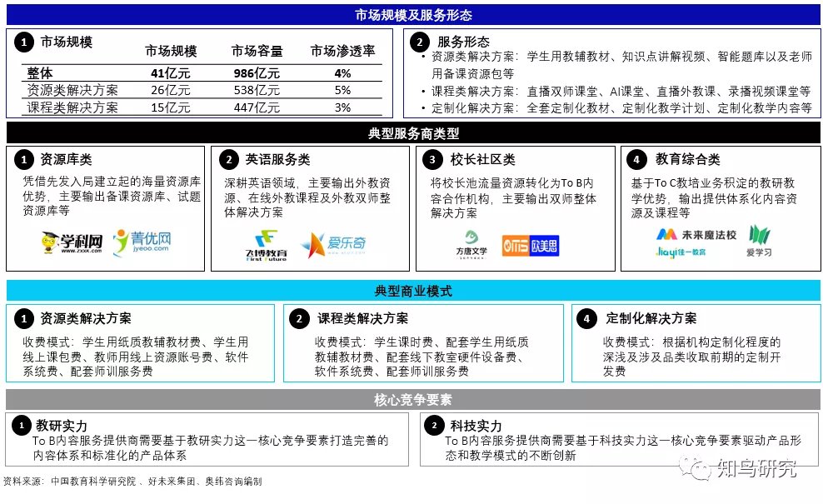Click the 未来魔法校 logo
The width and height of the screenshot is (823, 504).
[696, 235]
